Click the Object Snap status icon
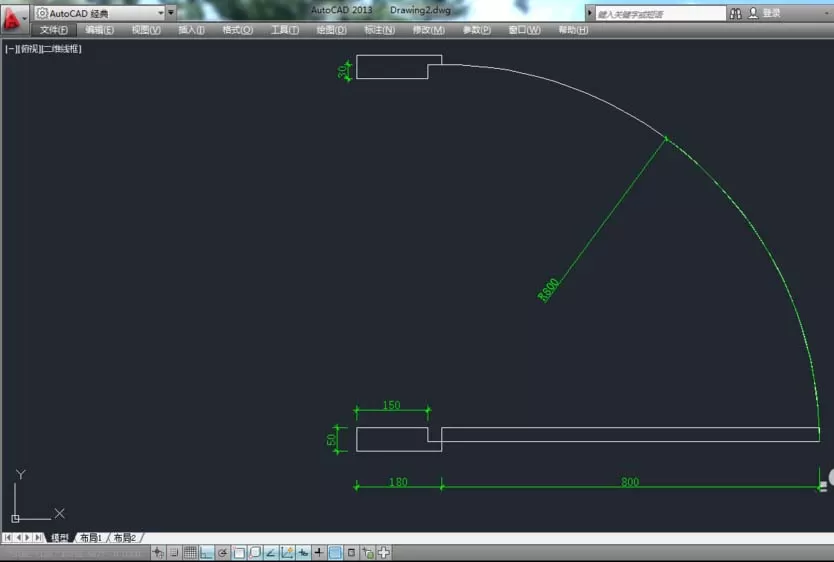Viewport: 834px width, 562px height. tap(239, 553)
